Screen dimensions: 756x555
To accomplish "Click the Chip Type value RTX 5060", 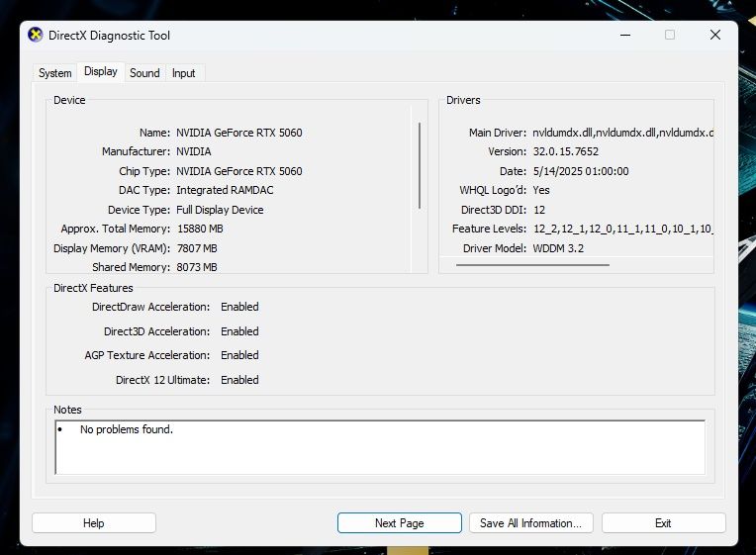I will click(x=239, y=171).
